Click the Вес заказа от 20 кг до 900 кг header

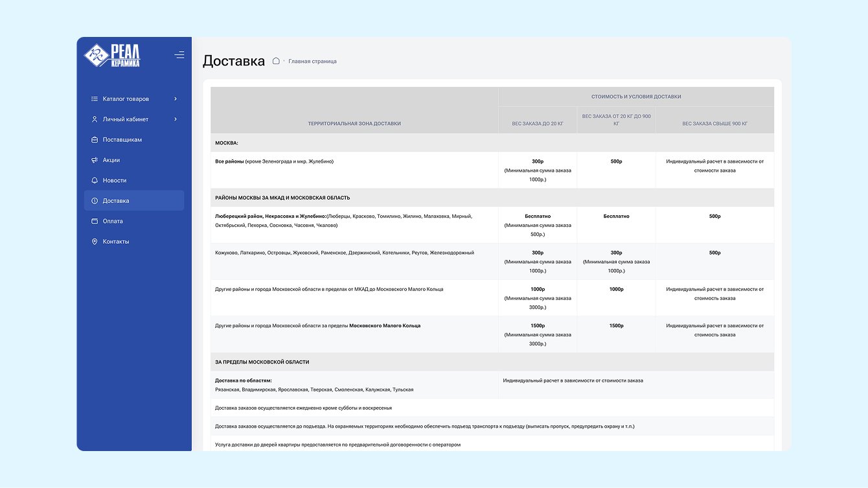tap(617, 120)
